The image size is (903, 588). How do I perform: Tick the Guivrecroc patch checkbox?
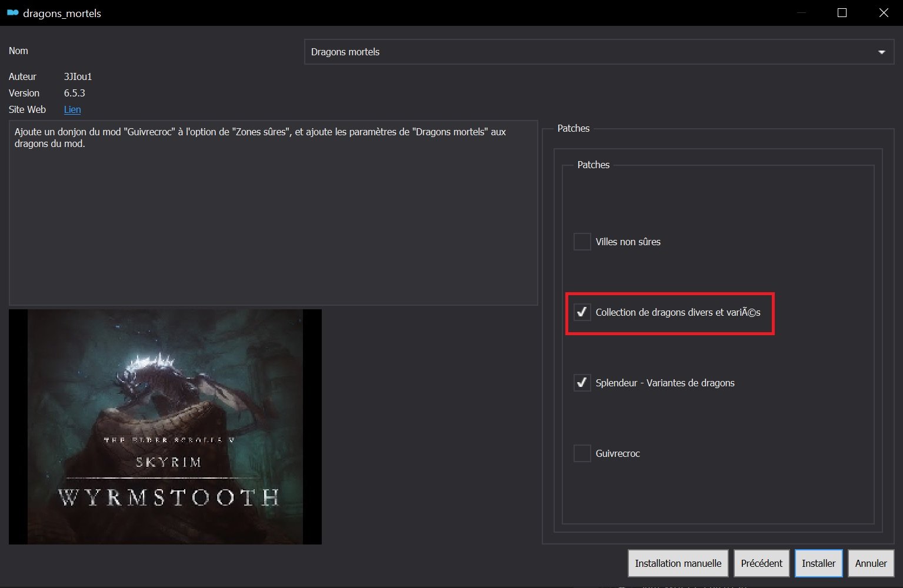[582, 453]
